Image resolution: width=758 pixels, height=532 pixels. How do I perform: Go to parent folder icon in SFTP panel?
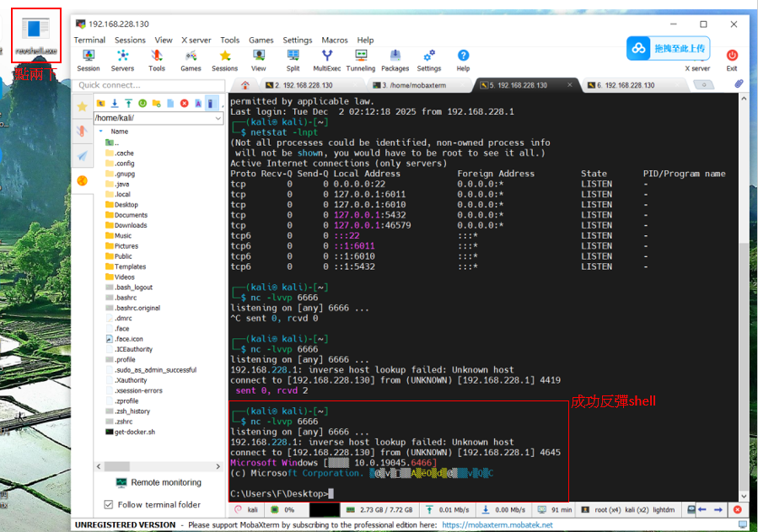100,103
